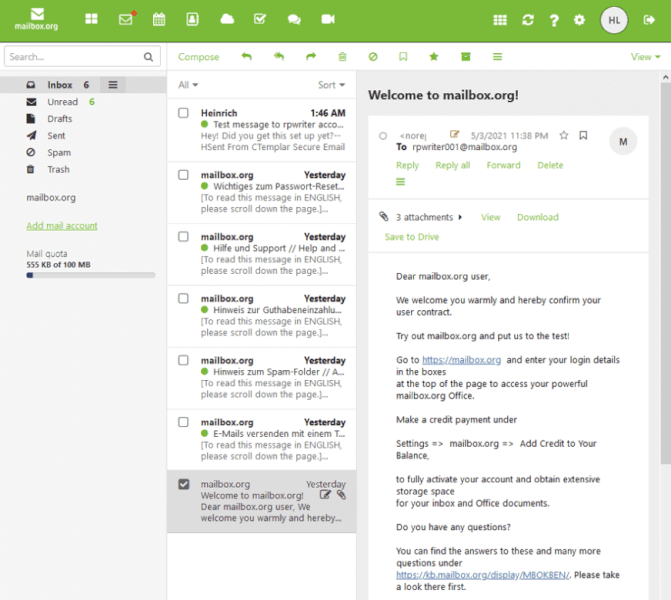The width and height of the screenshot is (671, 600).
Task: Open the View dropdown
Action: pyautogui.click(x=645, y=57)
